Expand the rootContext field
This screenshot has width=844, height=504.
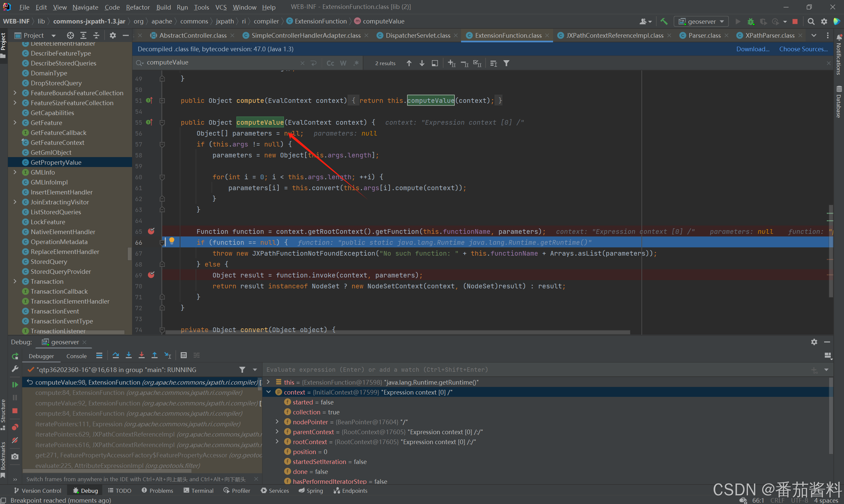tap(277, 441)
